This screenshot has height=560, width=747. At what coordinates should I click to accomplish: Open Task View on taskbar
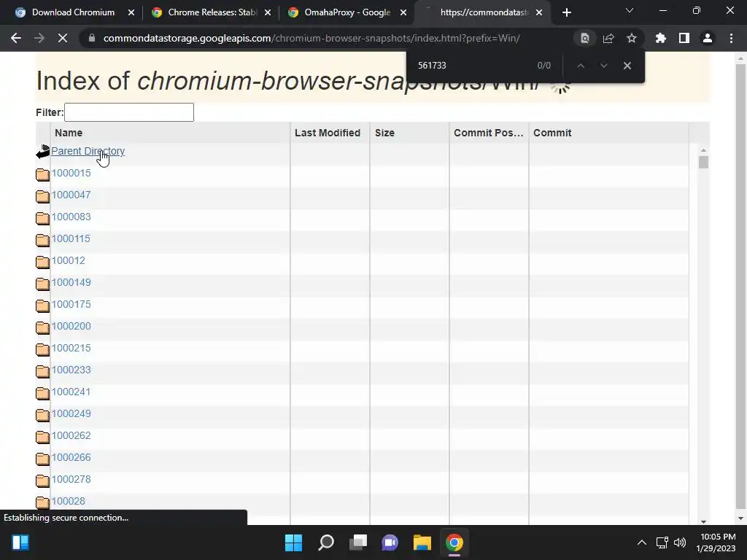click(357, 542)
